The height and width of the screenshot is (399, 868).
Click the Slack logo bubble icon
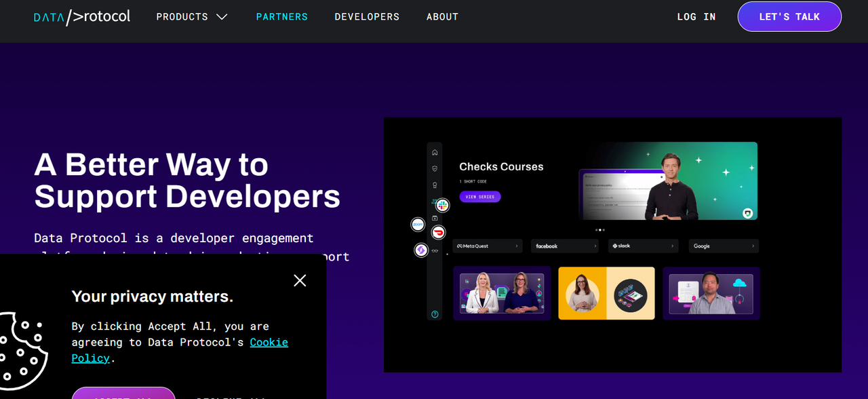pos(442,204)
